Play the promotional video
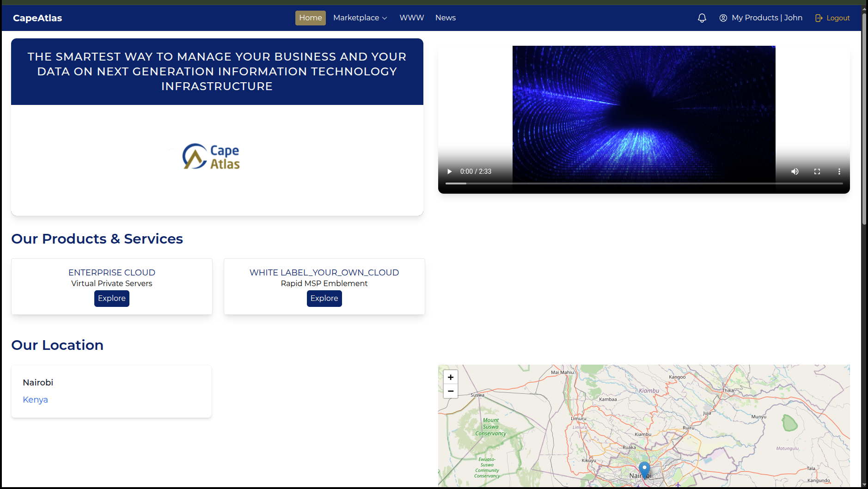 point(449,171)
